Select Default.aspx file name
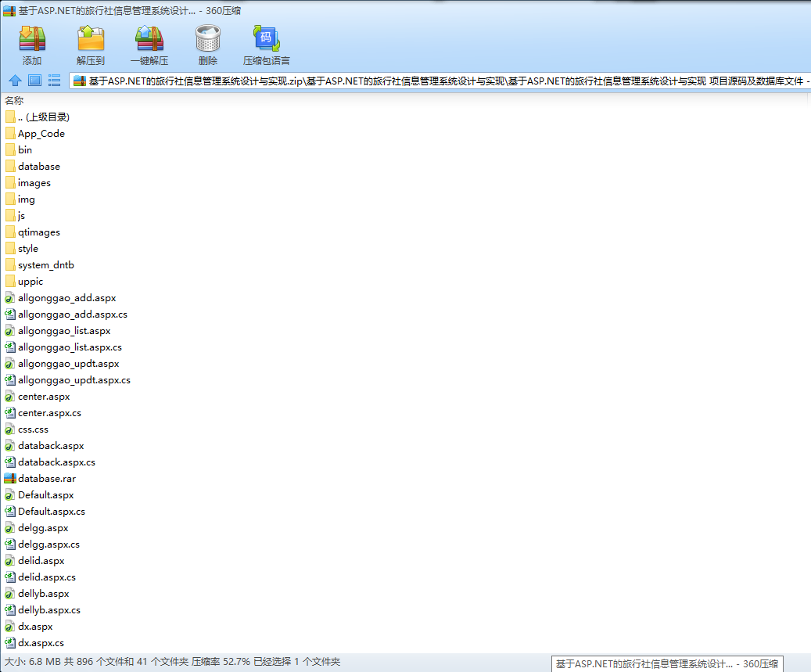 (x=45, y=495)
